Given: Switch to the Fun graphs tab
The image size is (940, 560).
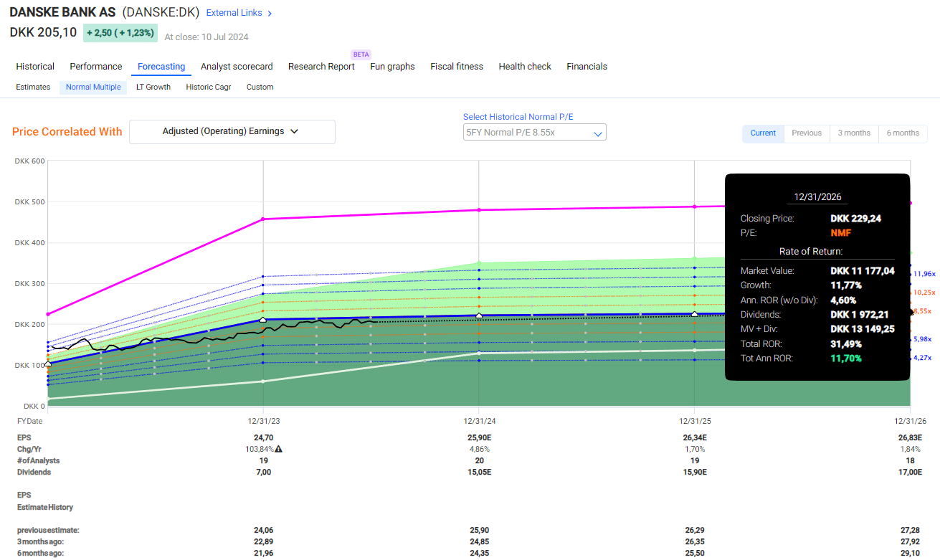Looking at the screenshot, I should [x=392, y=66].
